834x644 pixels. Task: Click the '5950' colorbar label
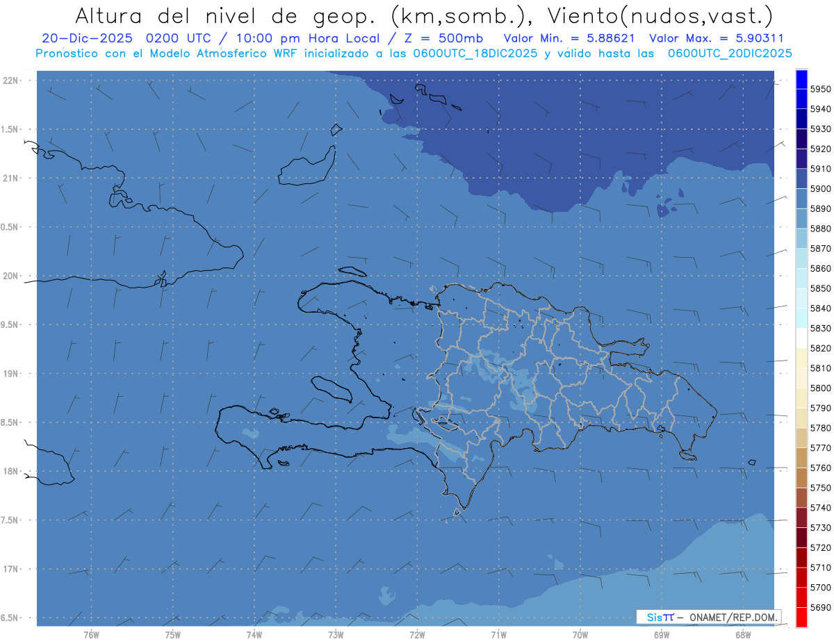pyautogui.click(x=820, y=89)
